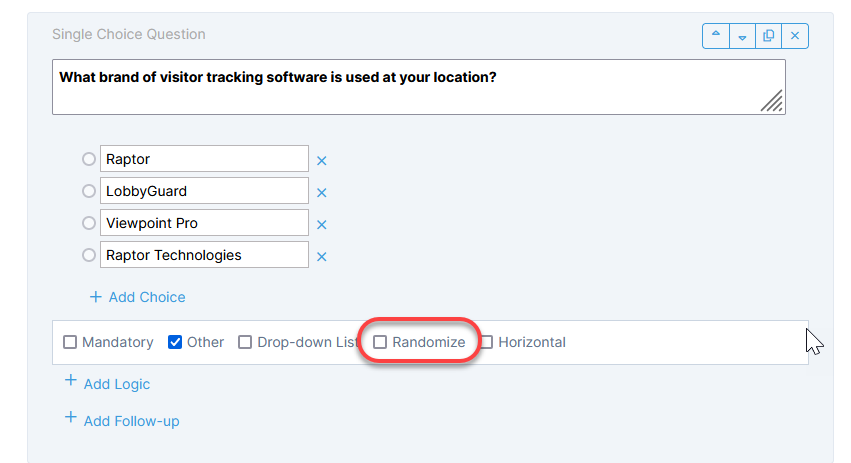
Task: Click the question text field
Action: coord(419,87)
